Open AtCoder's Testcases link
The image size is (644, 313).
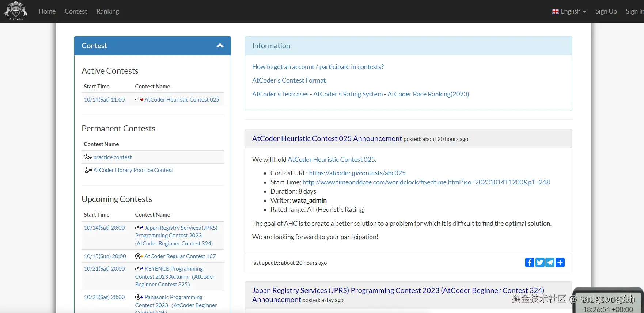[x=280, y=94]
